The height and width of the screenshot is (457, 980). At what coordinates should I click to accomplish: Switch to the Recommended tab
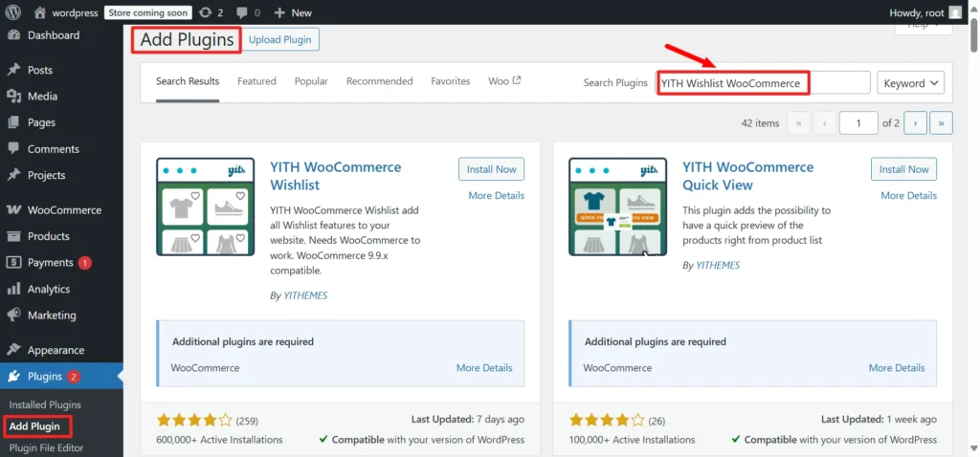click(x=379, y=81)
